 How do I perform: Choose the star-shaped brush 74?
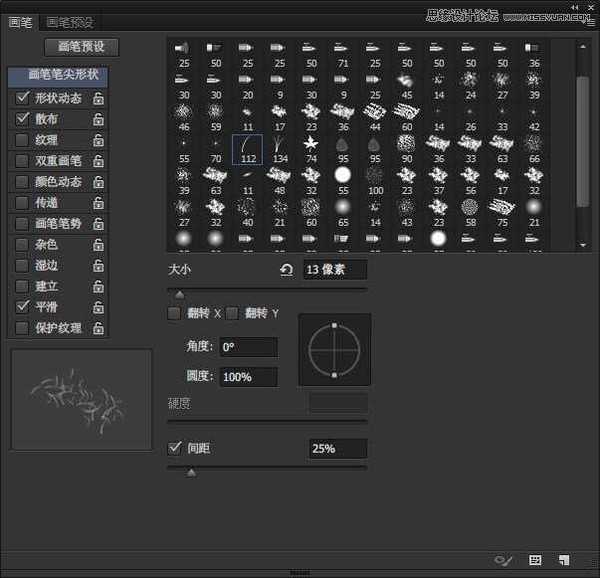coord(311,148)
